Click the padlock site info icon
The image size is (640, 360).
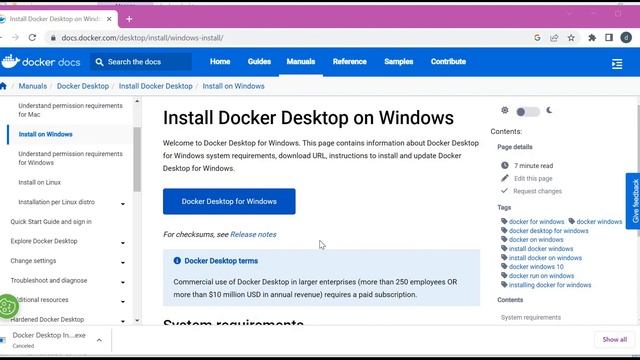coord(53,38)
